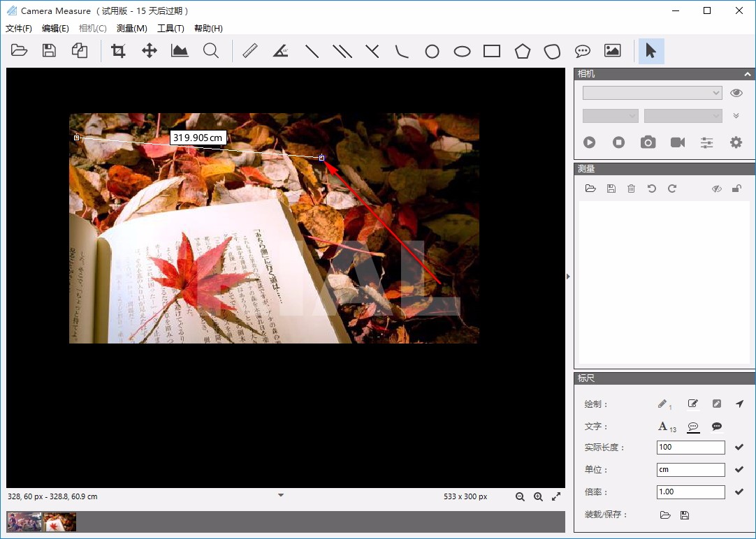Open camera settings with the gear icon
This screenshot has width=756, height=539.
(x=736, y=142)
